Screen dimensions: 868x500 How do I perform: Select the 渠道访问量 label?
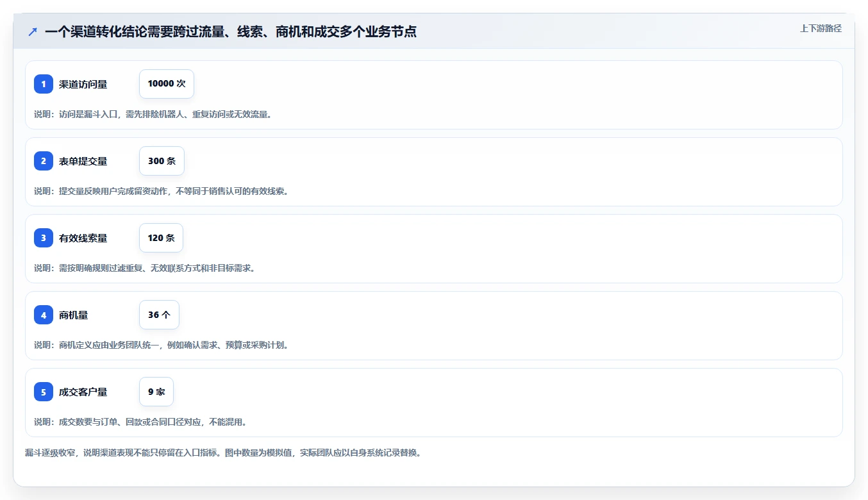[83, 84]
